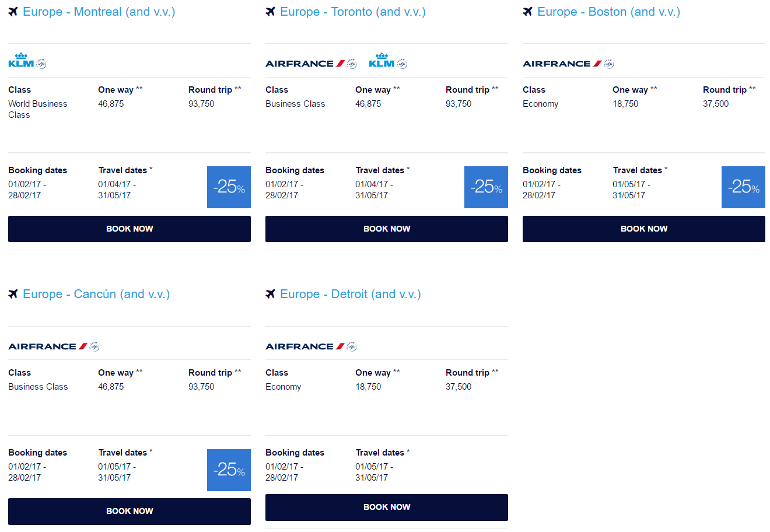The image size is (770, 532).
Task: Select Toronto one way miles 46,875
Action: [368, 104]
